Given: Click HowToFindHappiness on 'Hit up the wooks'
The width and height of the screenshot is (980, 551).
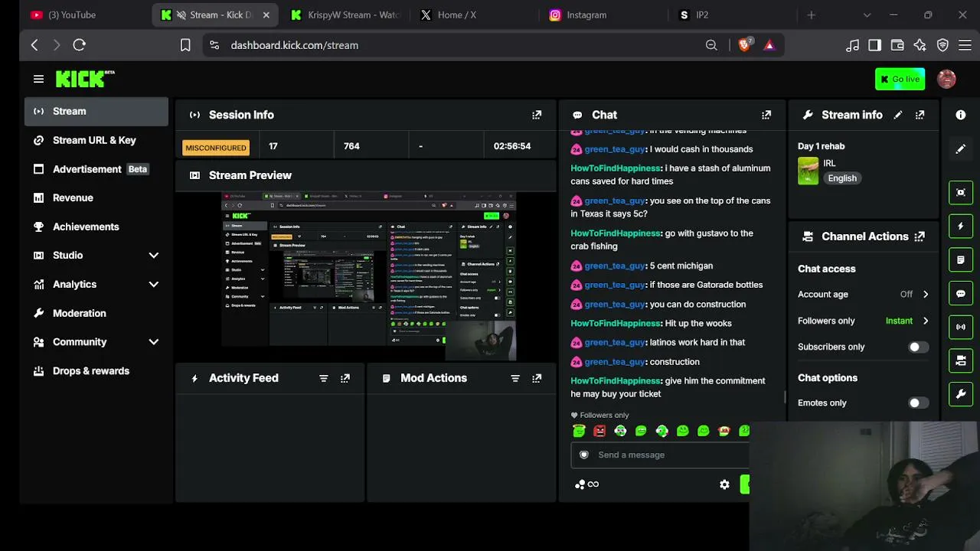Looking at the screenshot, I should pos(616,323).
